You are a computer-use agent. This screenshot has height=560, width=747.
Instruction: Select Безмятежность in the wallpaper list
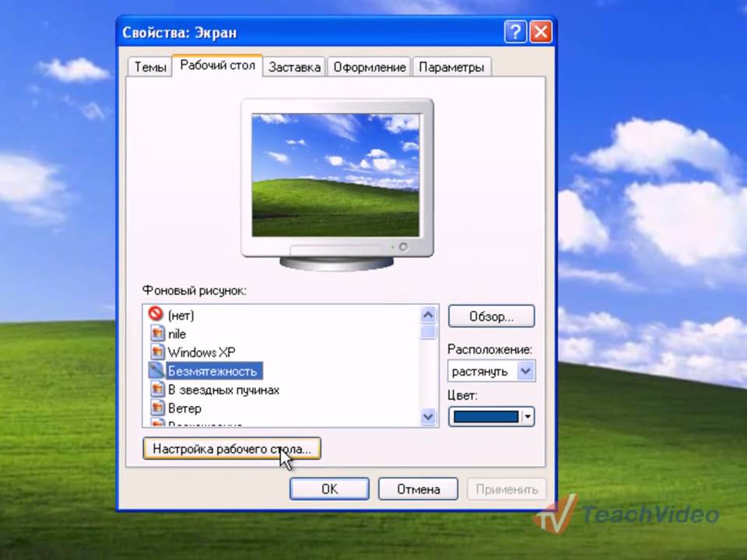(214, 371)
